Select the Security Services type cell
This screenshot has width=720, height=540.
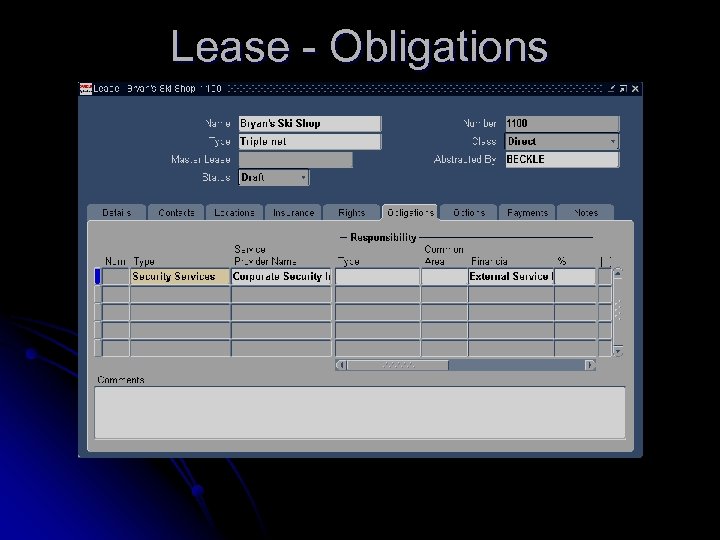pyautogui.click(x=180, y=276)
